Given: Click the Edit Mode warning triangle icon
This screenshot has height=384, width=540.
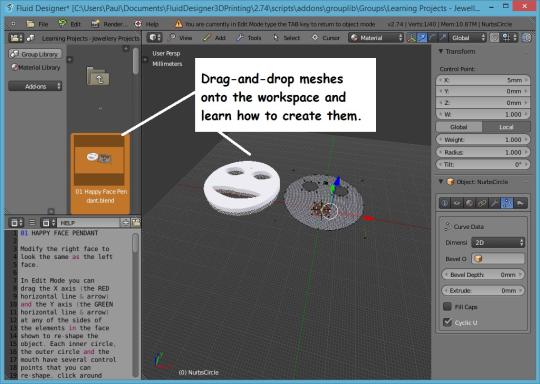Looking at the screenshot, I should [178, 24].
